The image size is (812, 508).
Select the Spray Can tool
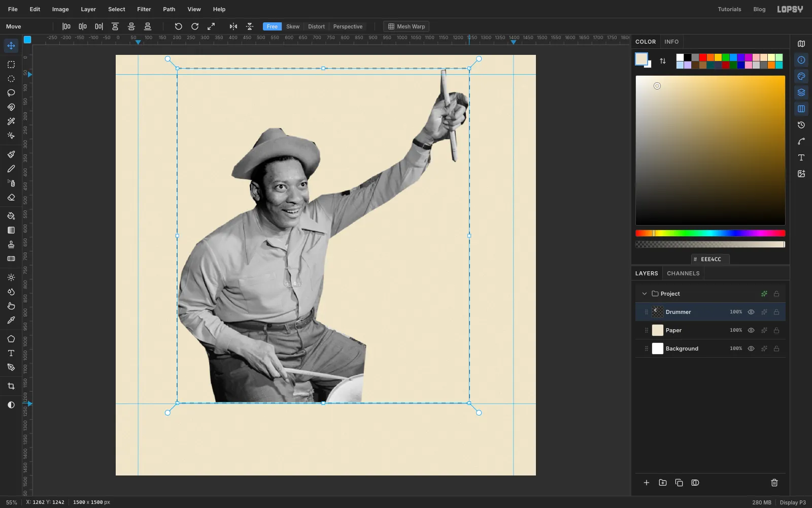(x=11, y=183)
